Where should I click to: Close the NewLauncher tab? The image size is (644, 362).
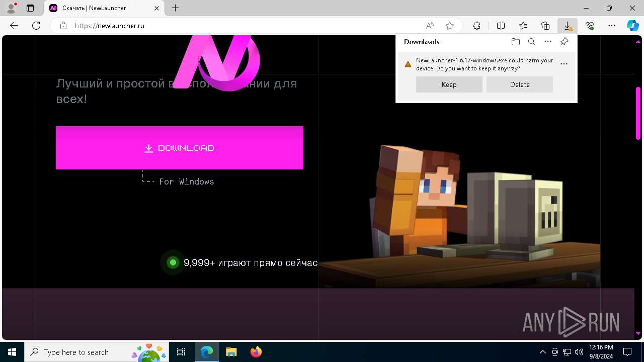156,8
